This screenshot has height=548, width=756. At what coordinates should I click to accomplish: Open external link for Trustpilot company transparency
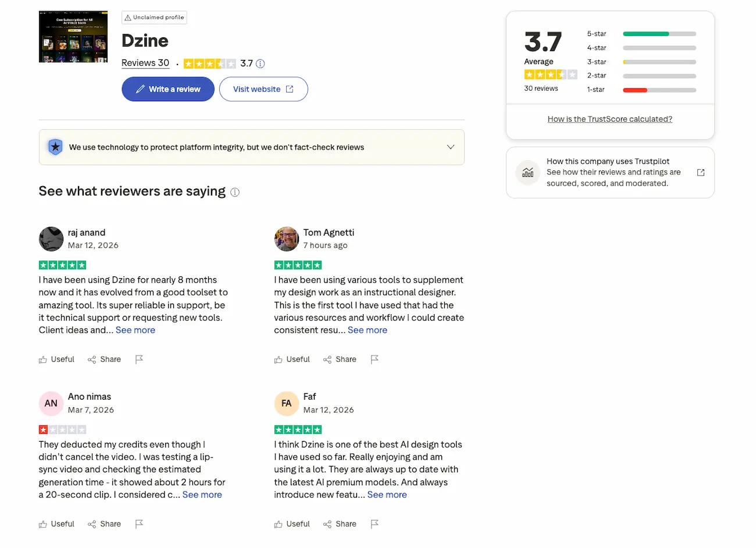point(701,172)
